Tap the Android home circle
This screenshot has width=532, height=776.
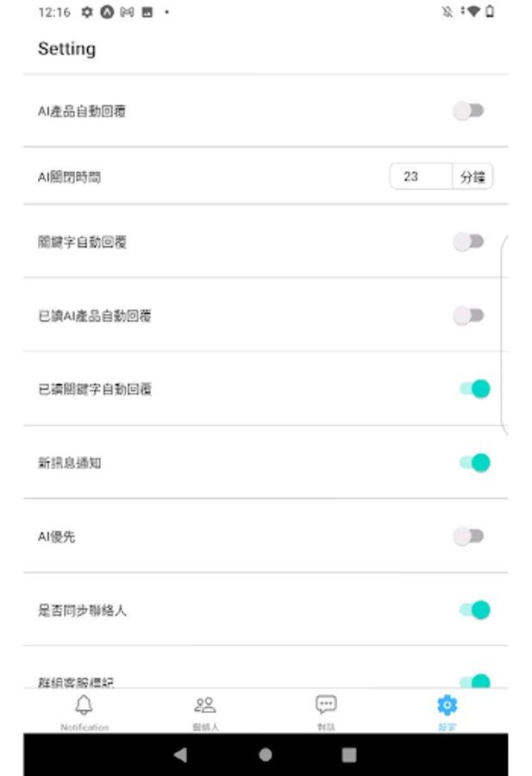(x=266, y=754)
